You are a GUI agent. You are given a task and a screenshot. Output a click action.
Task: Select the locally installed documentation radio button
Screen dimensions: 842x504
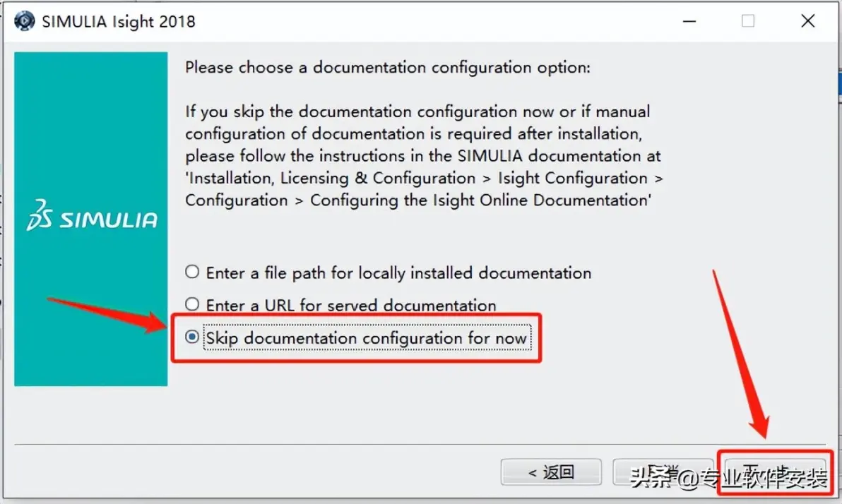point(192,272)
